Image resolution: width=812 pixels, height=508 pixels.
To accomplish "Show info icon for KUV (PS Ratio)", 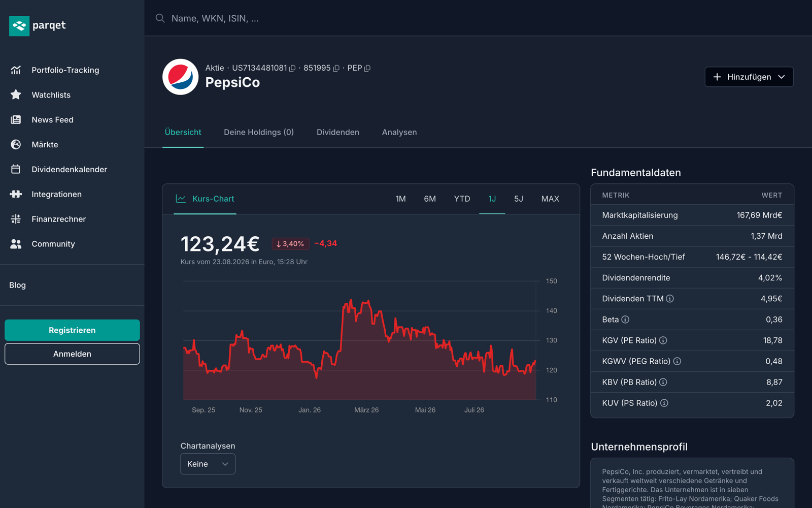I will tap(664, 403).
